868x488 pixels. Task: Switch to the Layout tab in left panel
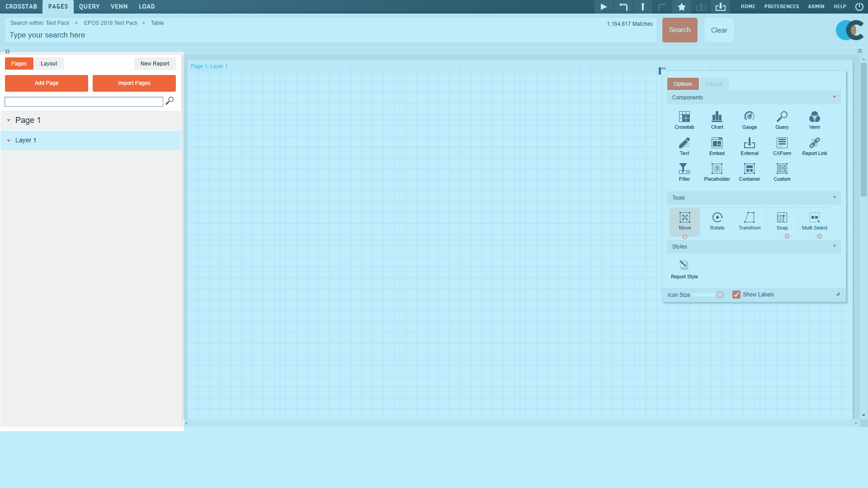pos(49,64)
